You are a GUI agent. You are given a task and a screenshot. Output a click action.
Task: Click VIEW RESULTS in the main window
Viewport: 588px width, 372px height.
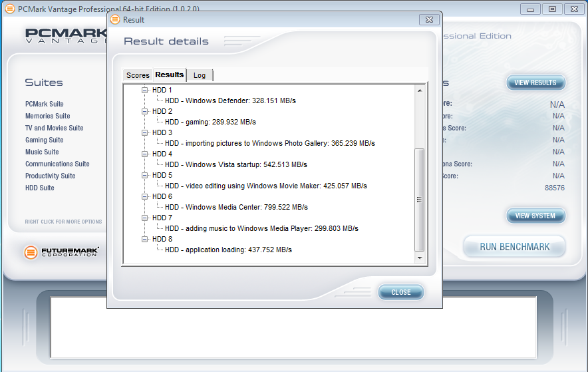click(535, 83)
